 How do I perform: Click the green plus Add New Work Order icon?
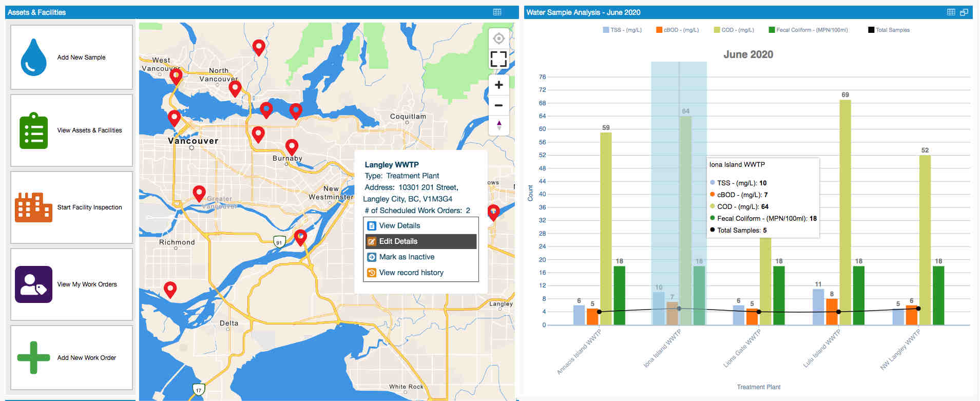pos(33,357)
